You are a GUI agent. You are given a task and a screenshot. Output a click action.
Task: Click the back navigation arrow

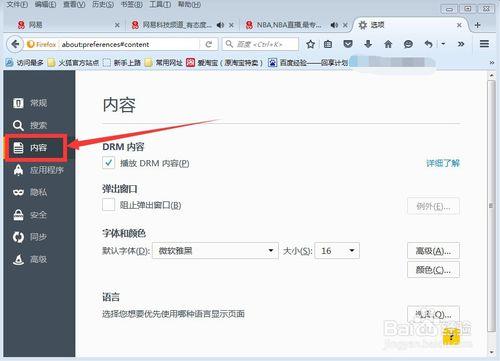coord(15,44)
